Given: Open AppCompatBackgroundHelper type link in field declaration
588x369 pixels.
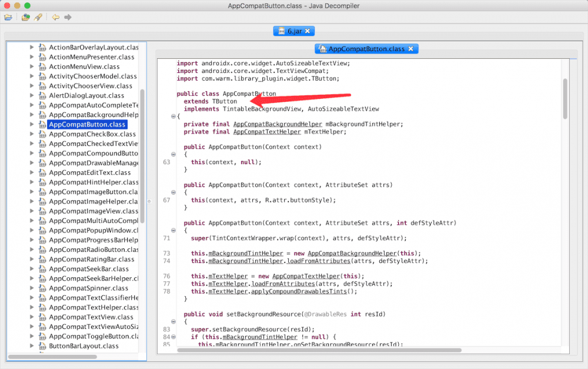Looking at the screenshot, I should coord(278,124).
